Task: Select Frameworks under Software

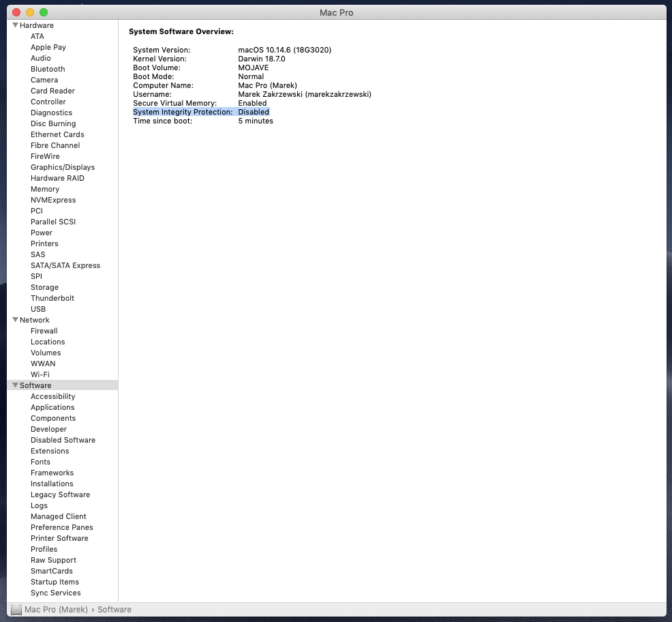Action: tap(52, 473)
